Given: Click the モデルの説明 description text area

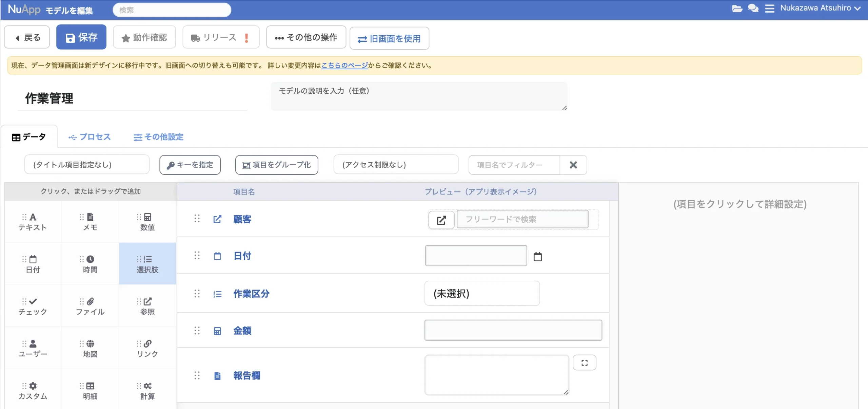Looking at the screenshot, I should point(419,96).
